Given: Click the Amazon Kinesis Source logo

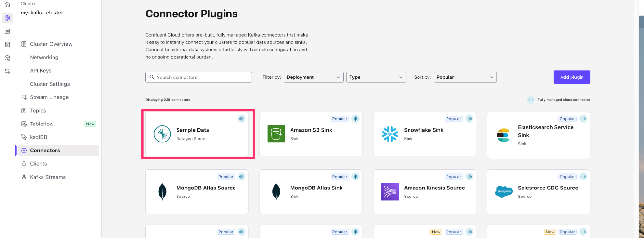Looking at the screenshot, I should (x=390, y=192).
